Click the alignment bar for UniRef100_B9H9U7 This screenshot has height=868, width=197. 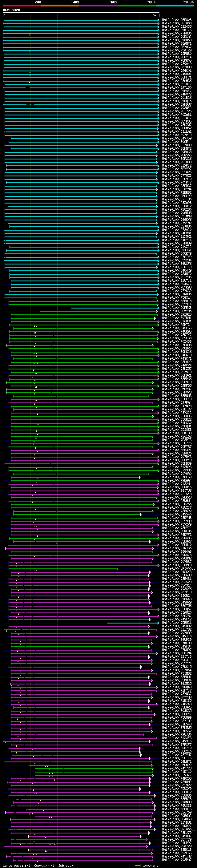(x=81, y=105)
